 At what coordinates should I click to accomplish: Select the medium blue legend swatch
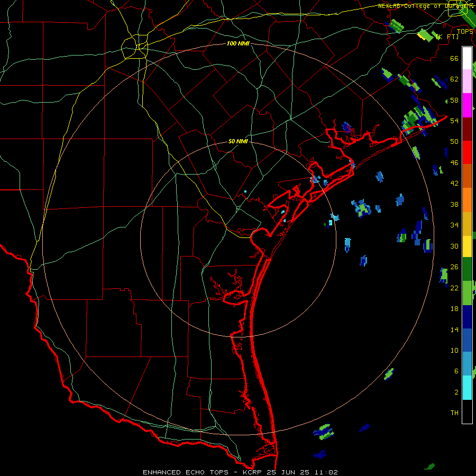coord(467,340)
